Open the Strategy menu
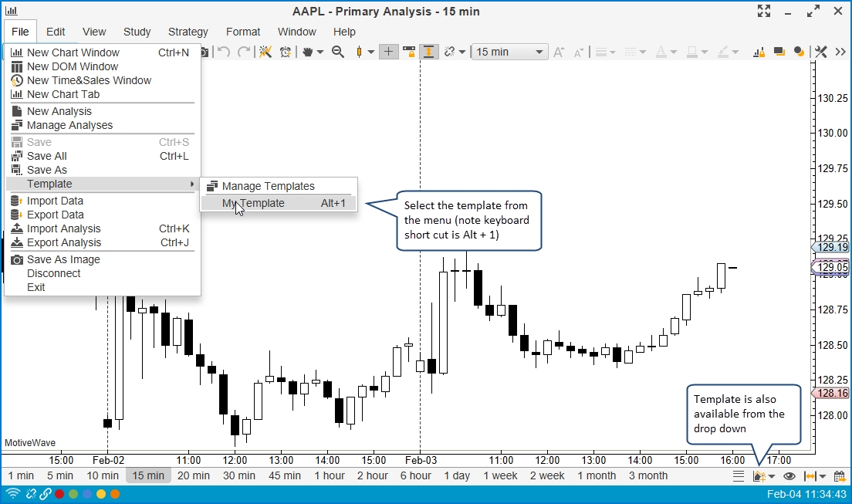 tap(188, 32)
